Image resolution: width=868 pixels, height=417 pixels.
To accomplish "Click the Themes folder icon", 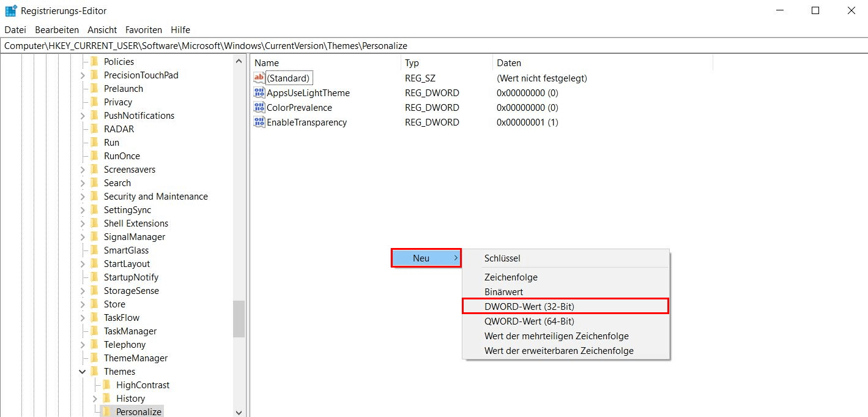I will click(x=94, y=371).
